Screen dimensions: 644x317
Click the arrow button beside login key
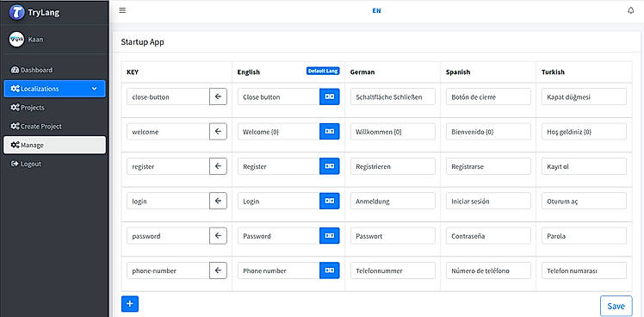pos(218,201)
